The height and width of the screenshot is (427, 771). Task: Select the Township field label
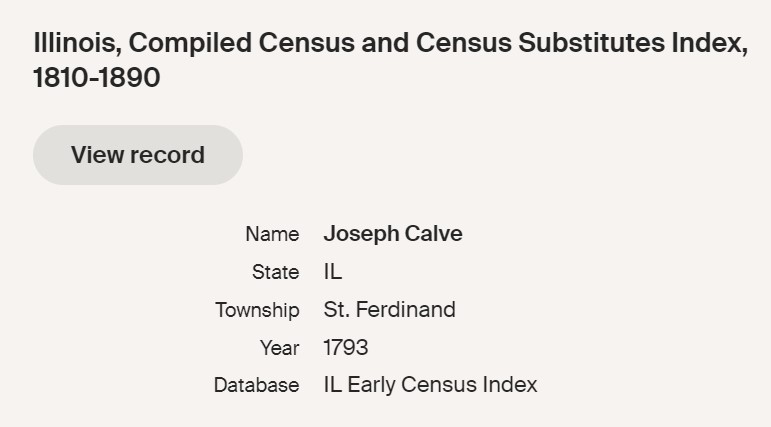(257, 310)
